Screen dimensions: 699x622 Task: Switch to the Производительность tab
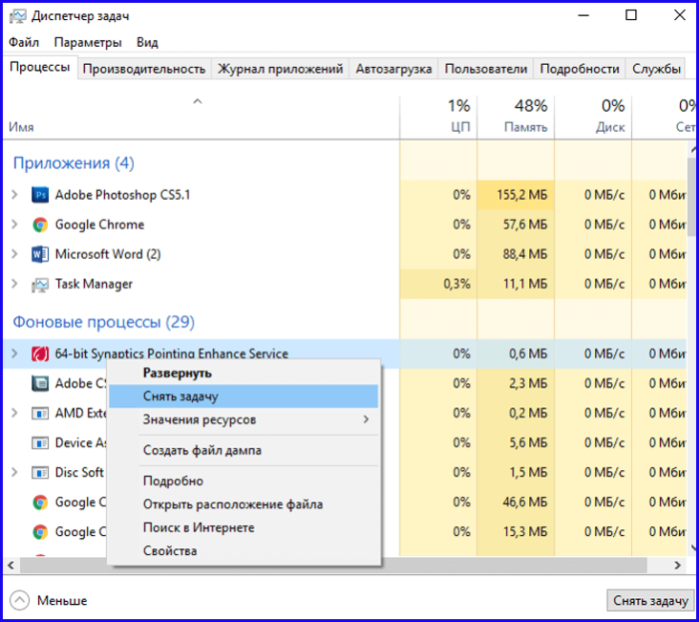[144, 69]
